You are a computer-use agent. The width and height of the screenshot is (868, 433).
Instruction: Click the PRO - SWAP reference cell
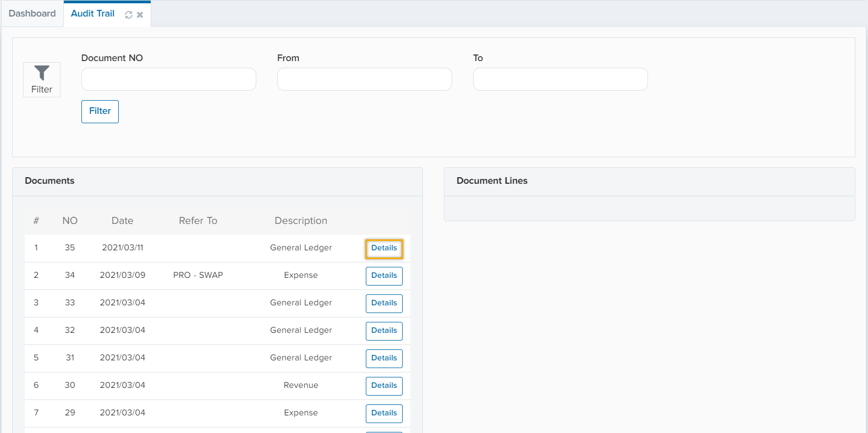tap(198, 275)
